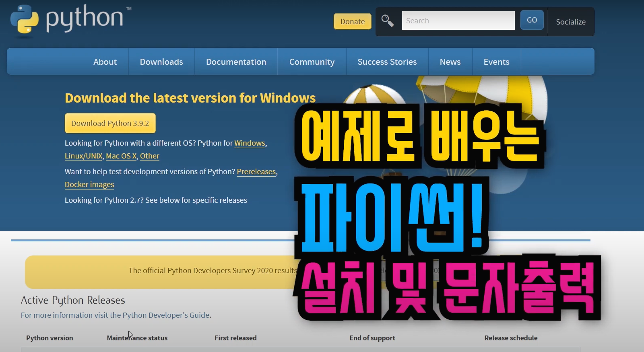Screen dimensions: 644x352
Task: Click the Donate button
Action: pyautogui.click(x=353, y=21)
